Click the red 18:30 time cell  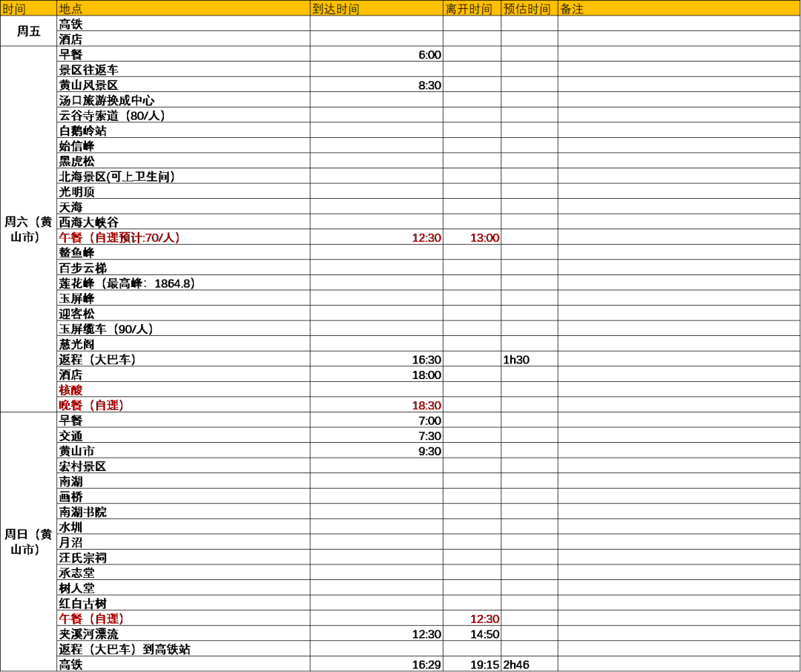click(x=377, y=405)
